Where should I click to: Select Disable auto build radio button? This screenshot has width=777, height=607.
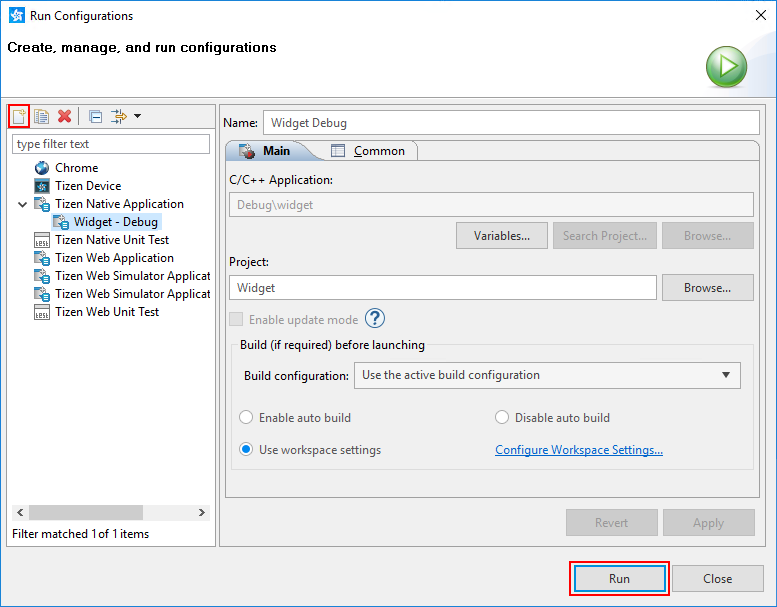[x=502, y=418]
